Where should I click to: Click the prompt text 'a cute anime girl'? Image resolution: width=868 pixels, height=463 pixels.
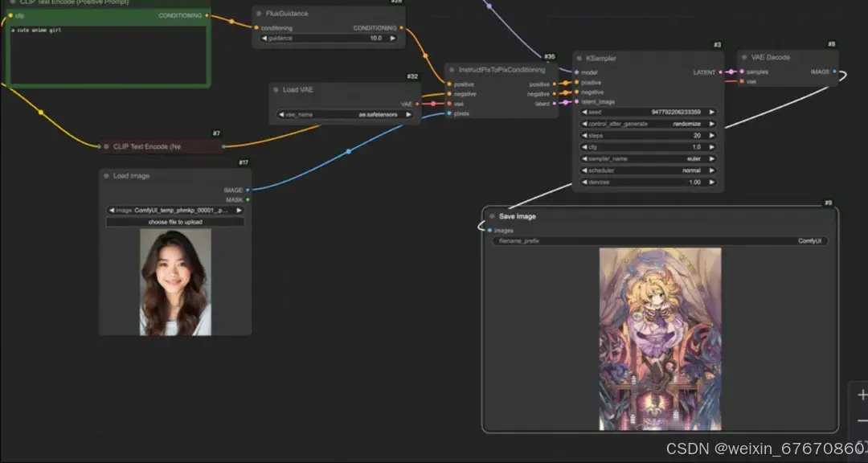(36, 31)
